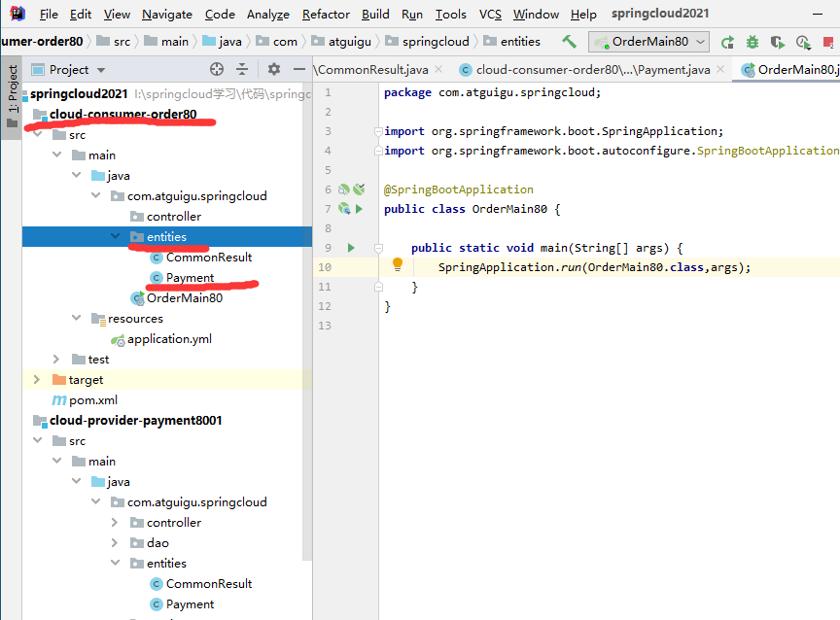Image resolution: width=840 pixels, height=620 pixels.
Task: Click the @SpringBootApplication annotation text
Action: click(x=459, y=189)
